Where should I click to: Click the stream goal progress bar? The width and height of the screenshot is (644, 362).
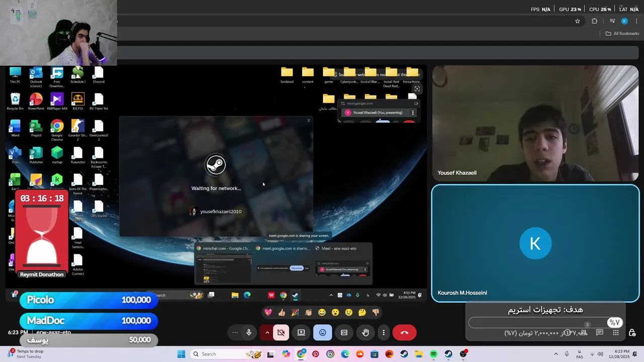pyautogui.click(x=546, y=323)
